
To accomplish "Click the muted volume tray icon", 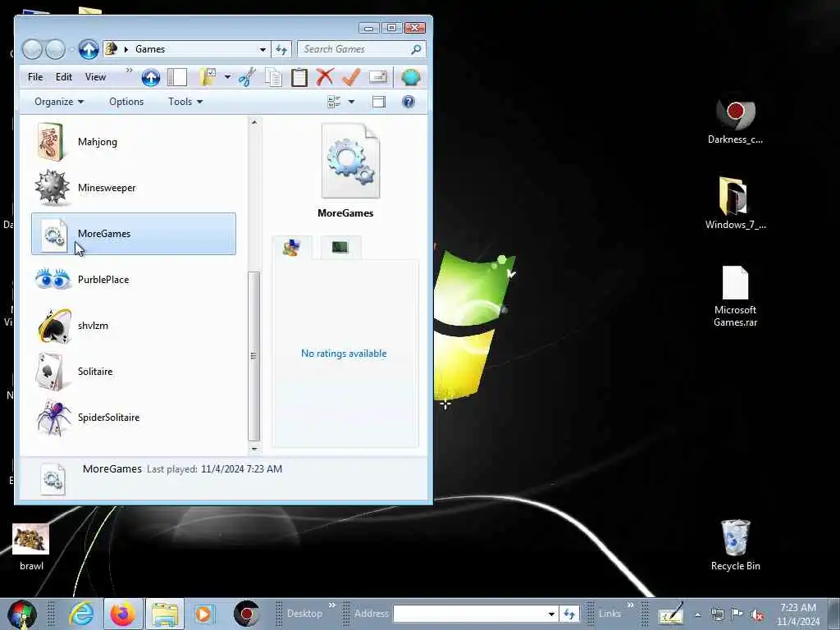I will click(757, 615).
